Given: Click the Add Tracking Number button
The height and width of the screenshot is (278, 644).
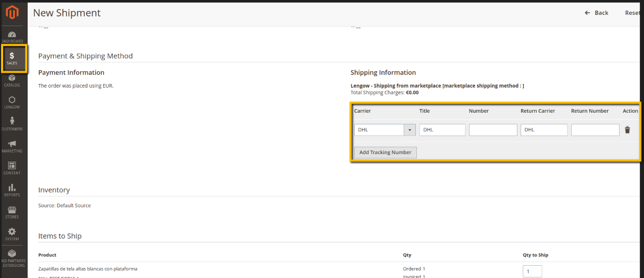Looking at the screenshot, I should click(385, 152).
